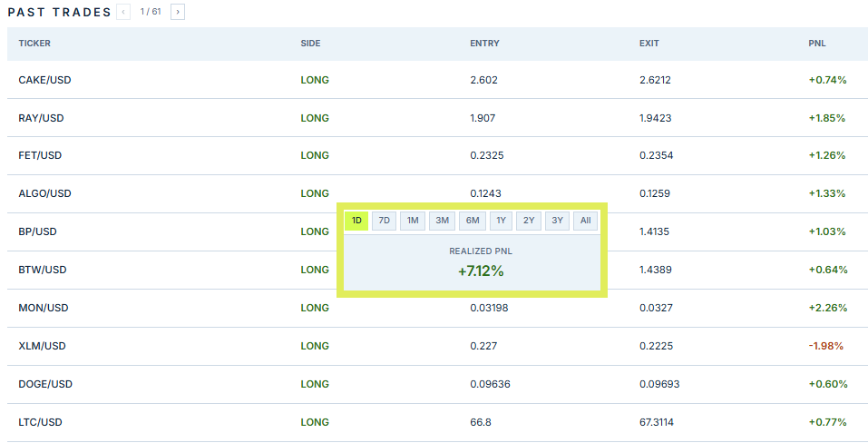Click the FET/USD ticker
This screenshot has width=868, height=443.
tap(40, 155)
